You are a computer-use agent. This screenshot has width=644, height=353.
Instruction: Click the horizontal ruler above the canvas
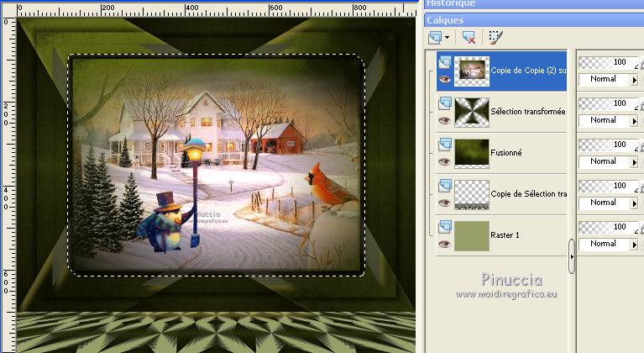[x=217, y=10]
